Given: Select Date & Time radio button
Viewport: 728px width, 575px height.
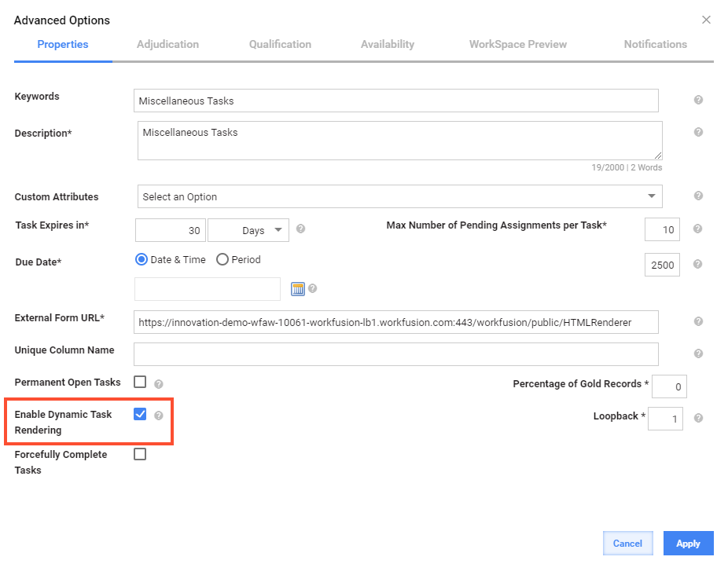Looking at the screenshot, I should pos(142,259).
